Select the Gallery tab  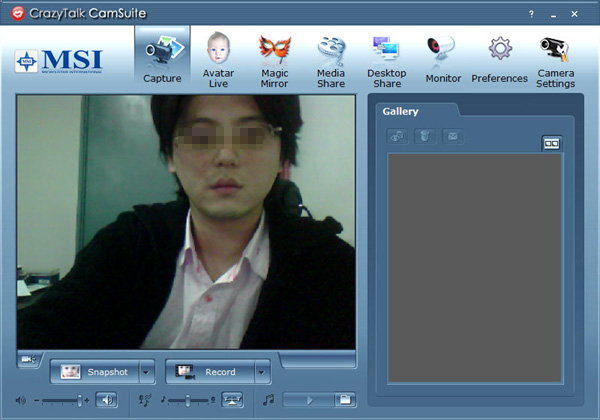(400, 111)
